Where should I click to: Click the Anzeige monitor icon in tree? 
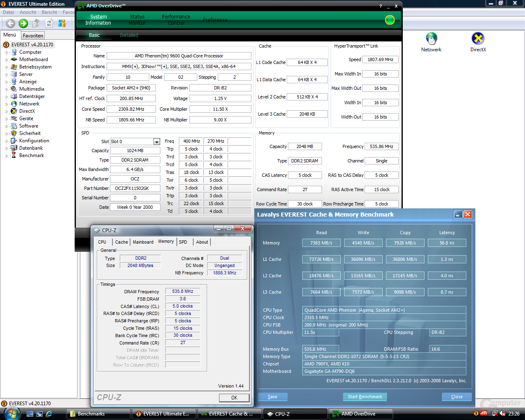(14, 82)
